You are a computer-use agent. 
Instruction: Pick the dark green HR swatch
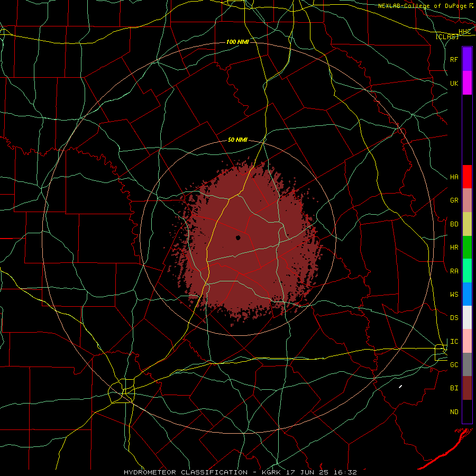pos(467,248)
